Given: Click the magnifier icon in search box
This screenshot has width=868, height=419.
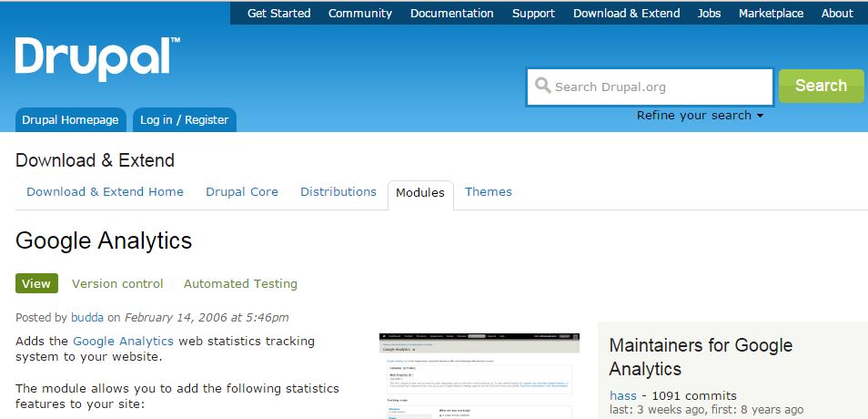Looking at the screenshot, I should (542, 86).
